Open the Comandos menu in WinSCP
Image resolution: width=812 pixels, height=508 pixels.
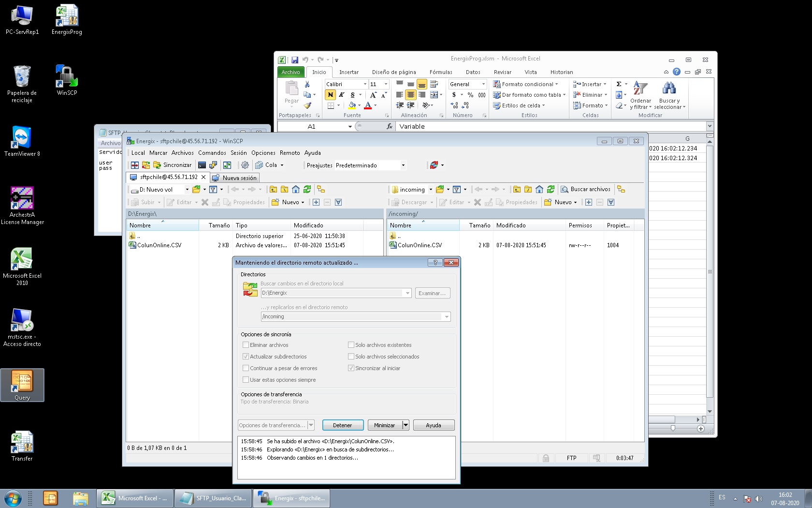pos(212,153)
